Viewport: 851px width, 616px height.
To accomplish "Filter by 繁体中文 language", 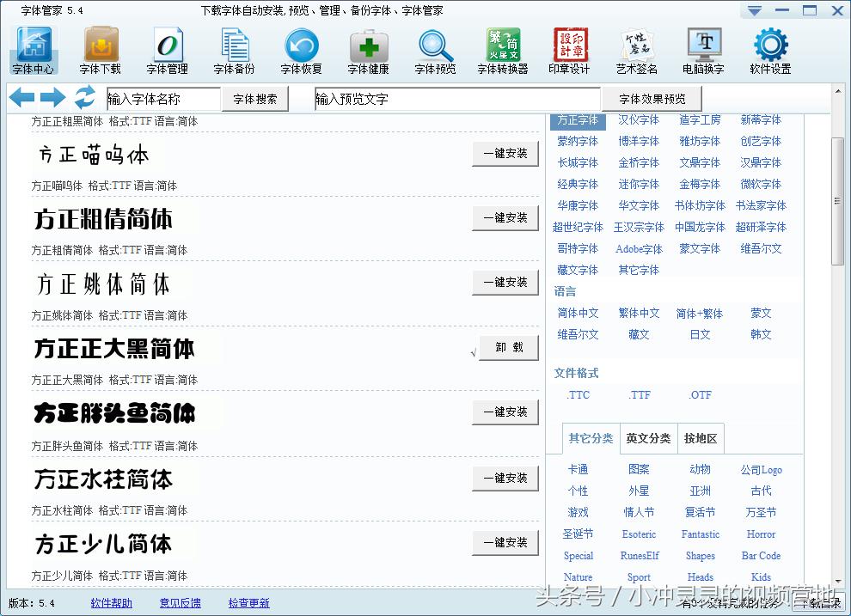I will 639,314.
